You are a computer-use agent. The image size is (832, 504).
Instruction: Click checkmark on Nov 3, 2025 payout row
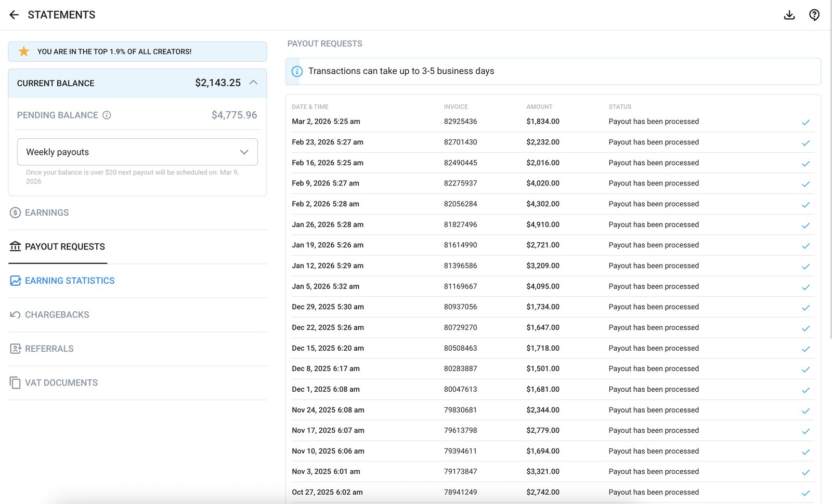(805, 472)
